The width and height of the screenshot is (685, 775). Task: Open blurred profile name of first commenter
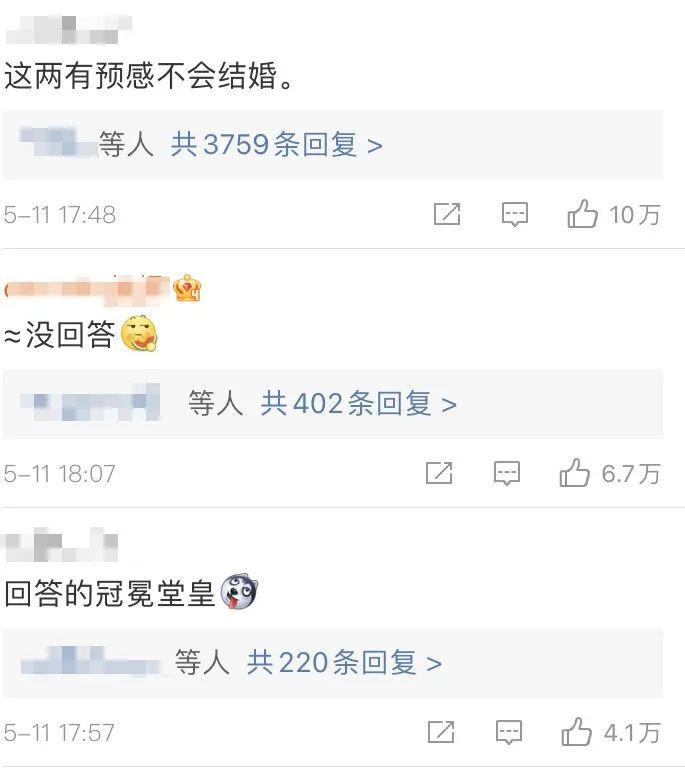tap(68, 30)
